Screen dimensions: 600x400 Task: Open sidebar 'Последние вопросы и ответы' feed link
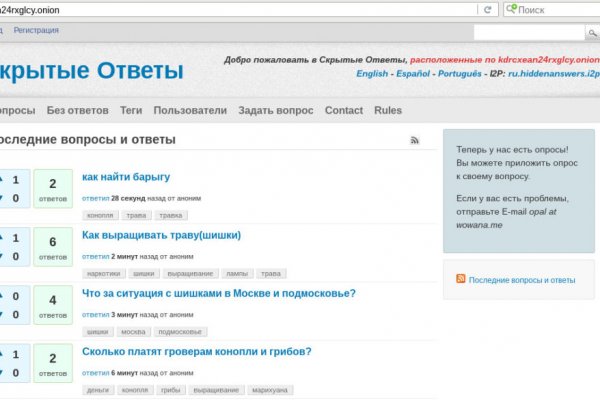[522, 280]
